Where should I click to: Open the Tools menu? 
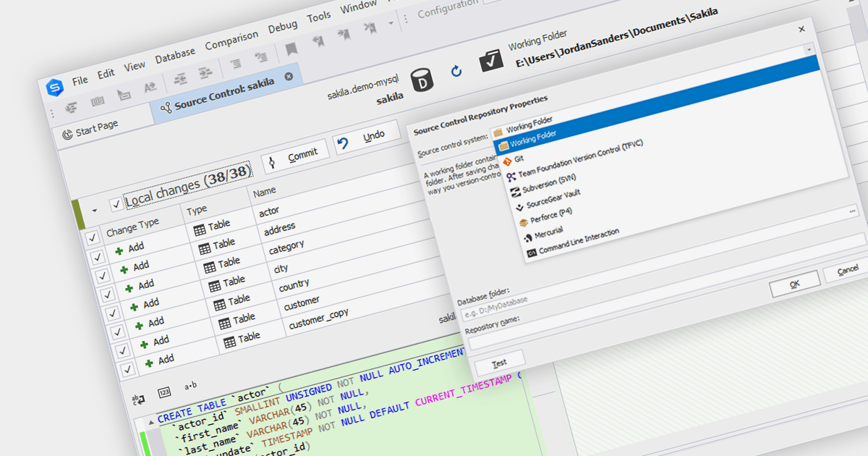coord(319,17)
